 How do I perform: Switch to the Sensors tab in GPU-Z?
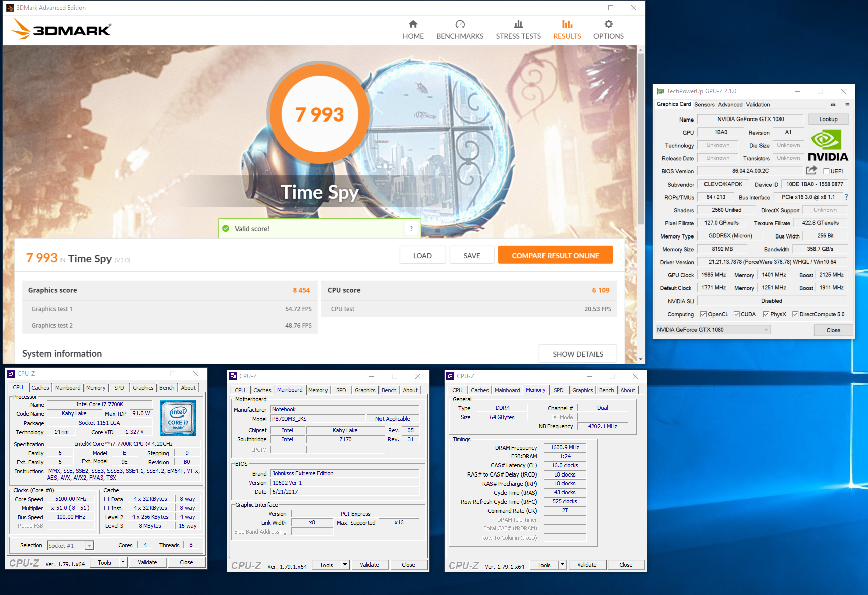click(x=704, y=105)
